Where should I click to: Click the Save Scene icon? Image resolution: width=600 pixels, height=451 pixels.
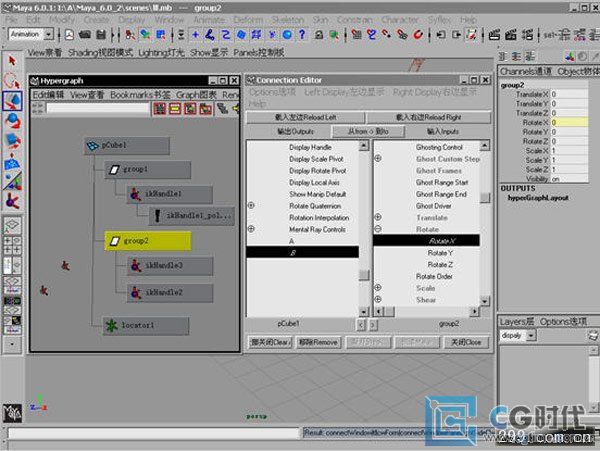tap(101, 35)
